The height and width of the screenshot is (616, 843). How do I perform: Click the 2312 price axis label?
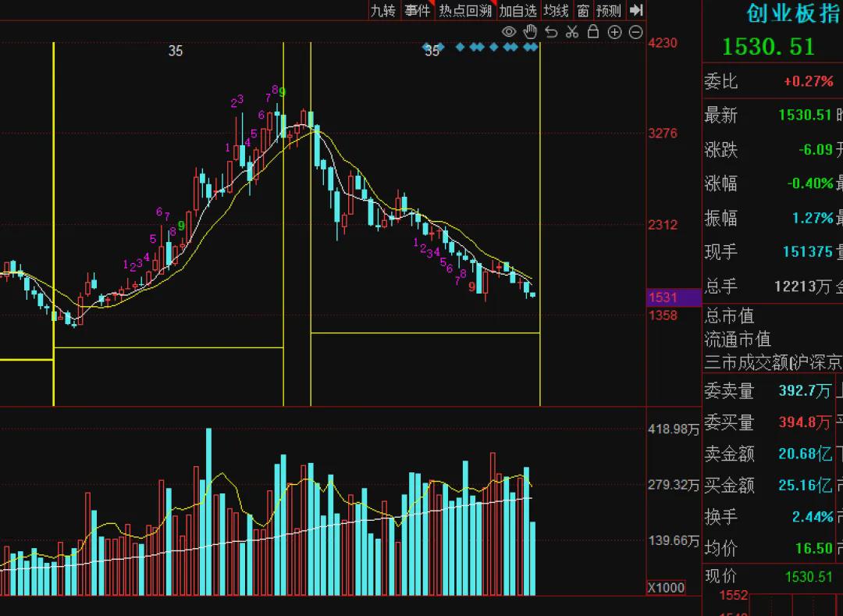pyautogui.click(x=663, y=225)
